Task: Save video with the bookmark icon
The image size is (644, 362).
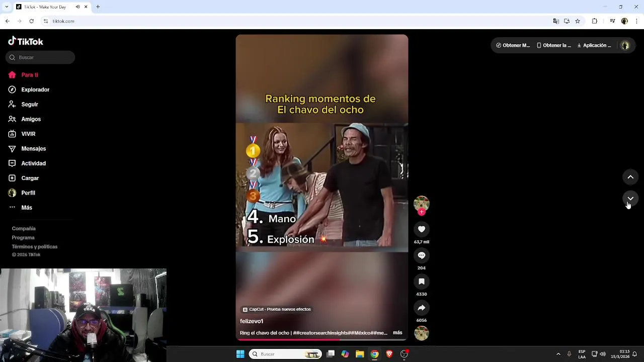Action: (422, 282)
